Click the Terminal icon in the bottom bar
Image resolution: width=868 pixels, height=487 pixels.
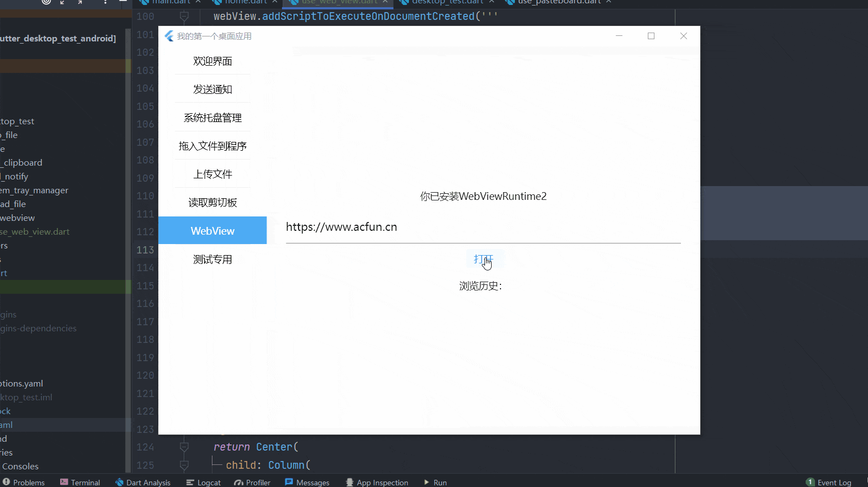(64, 482)
